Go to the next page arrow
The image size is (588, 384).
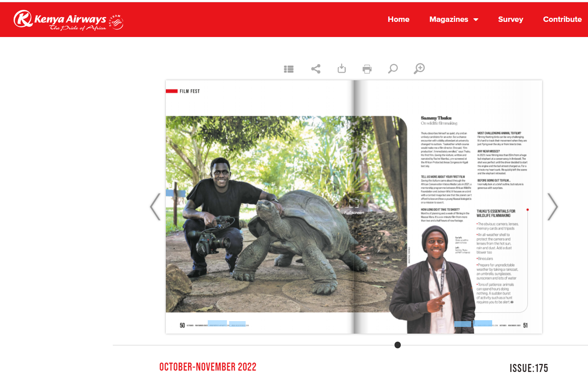[x=552, y=207]
